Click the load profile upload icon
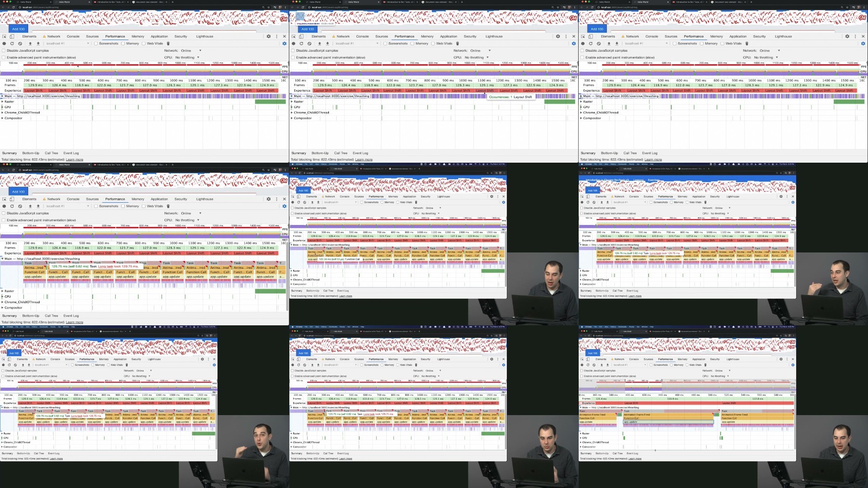Image resolution: width=868 pixels, height=488 pixels. (30, 43)
